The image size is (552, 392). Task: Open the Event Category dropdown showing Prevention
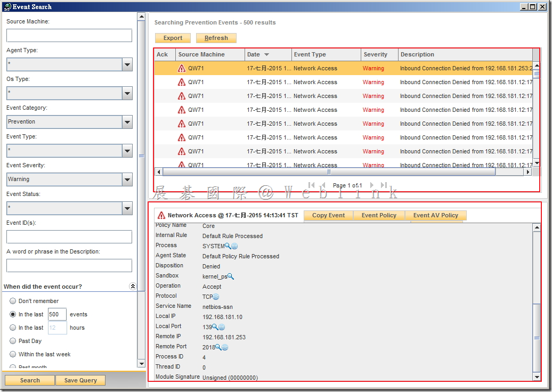pos(127,122)
